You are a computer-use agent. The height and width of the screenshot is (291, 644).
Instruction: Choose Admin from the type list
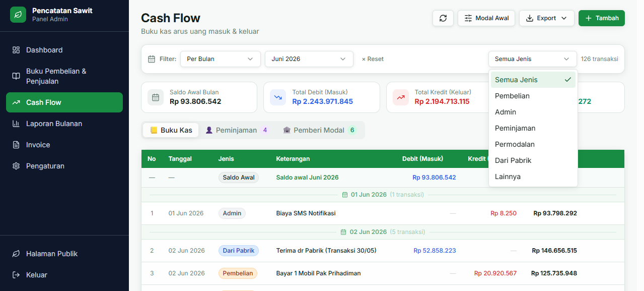pos(533,112)
